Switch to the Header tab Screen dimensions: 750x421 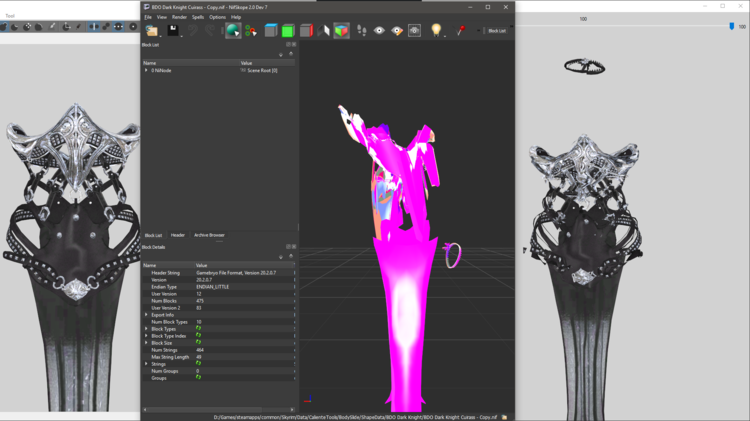[x=177, y=235]
